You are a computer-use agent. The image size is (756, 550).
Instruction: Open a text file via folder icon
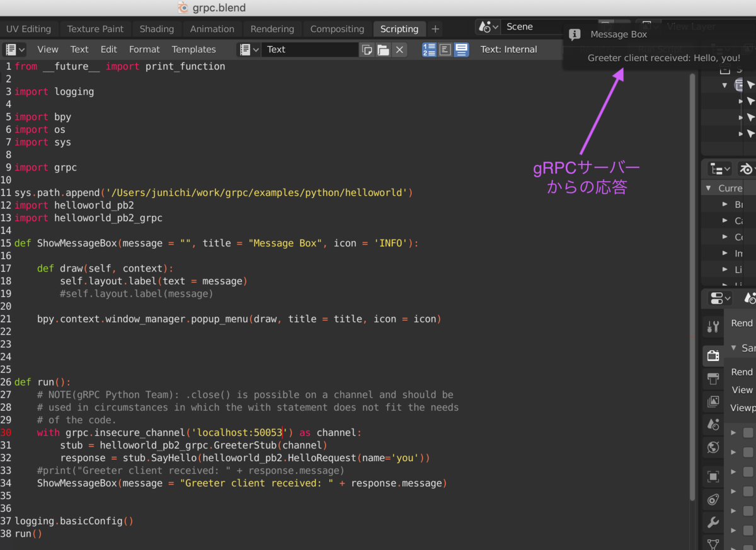[x=383, y=49]
